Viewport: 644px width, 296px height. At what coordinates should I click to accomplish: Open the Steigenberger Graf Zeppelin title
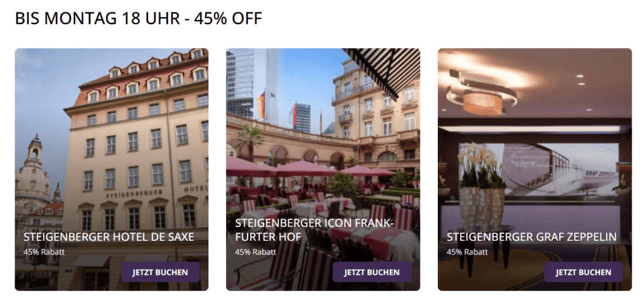click(532, 237)
